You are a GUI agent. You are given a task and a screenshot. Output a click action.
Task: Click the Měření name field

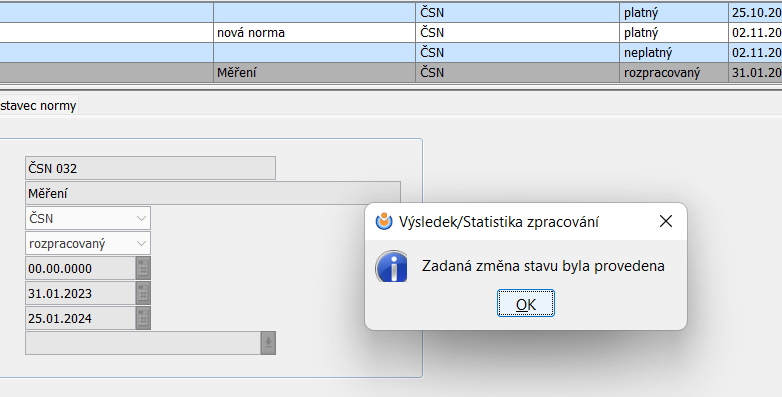(x=213, y=193)
